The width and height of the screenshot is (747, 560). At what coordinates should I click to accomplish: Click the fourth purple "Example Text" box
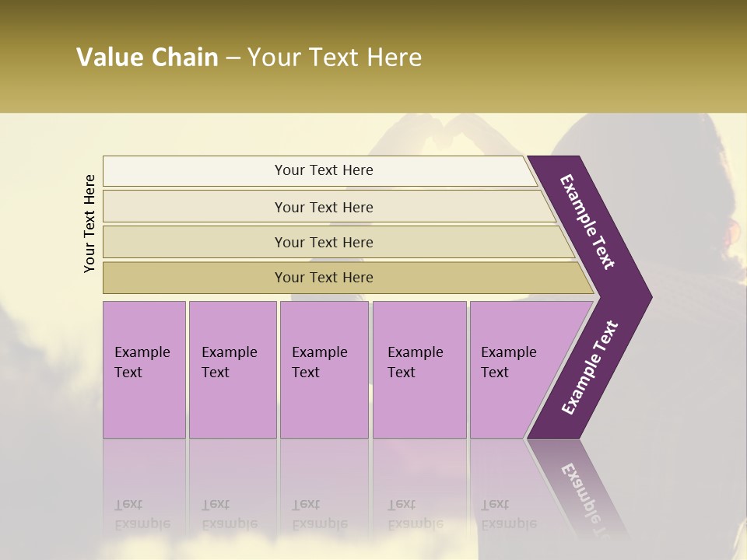pos(419,369)
